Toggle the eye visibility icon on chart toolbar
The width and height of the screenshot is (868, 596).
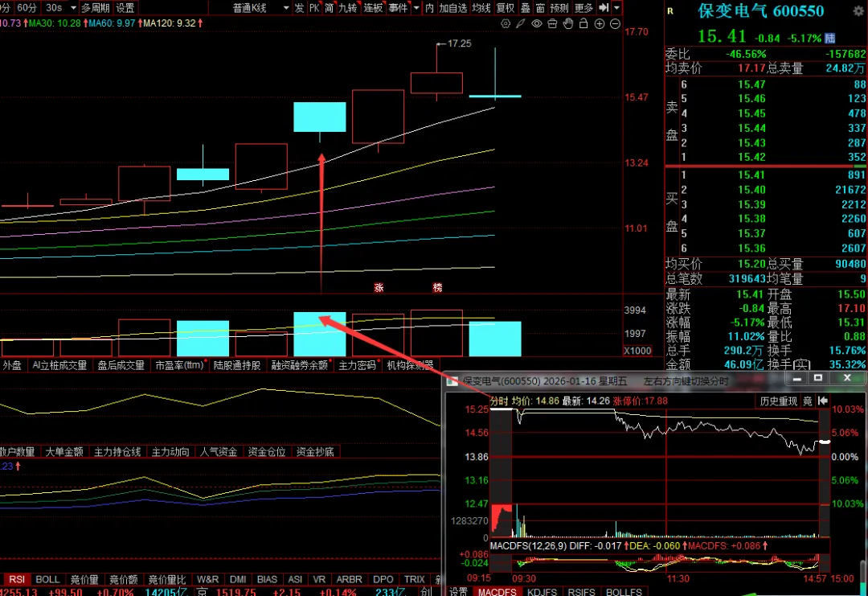click(x=536, y=24)
